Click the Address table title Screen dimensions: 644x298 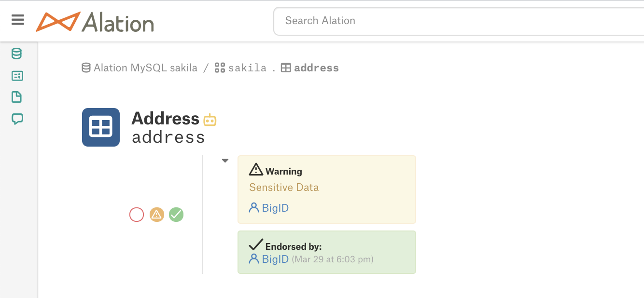165,119
